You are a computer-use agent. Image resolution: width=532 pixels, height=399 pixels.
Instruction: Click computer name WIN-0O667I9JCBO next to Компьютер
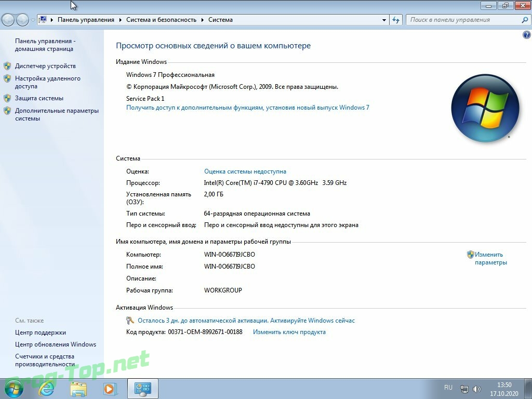(229, 255)
